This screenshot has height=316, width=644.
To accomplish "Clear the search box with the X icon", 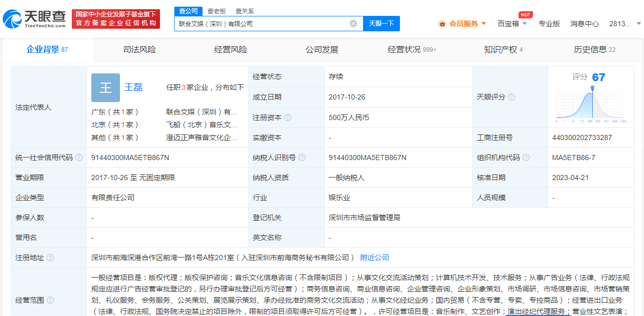I will [353, 24].
